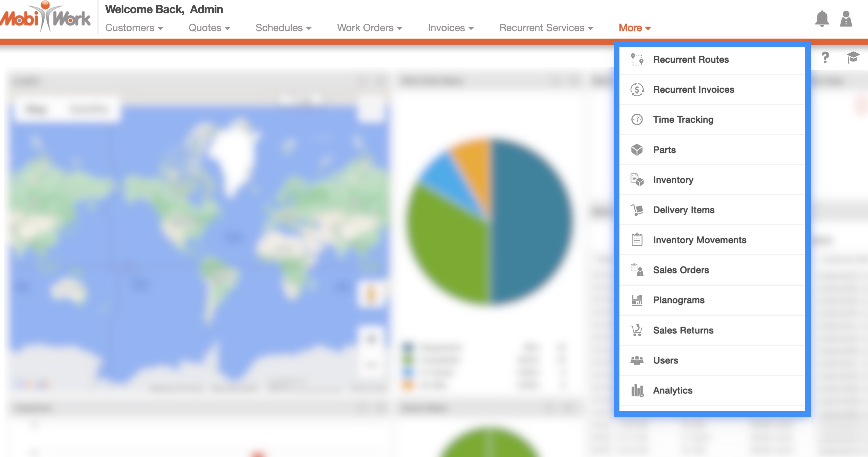Collapse the More dropdown menu
Image resolution: width=868 pixels, height=457 pixels.
(634, 28)
